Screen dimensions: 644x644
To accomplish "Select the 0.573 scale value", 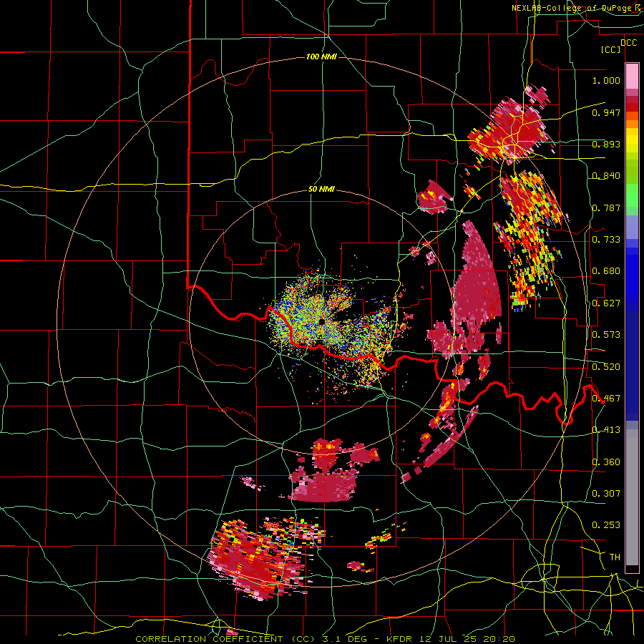I will 606,335.
